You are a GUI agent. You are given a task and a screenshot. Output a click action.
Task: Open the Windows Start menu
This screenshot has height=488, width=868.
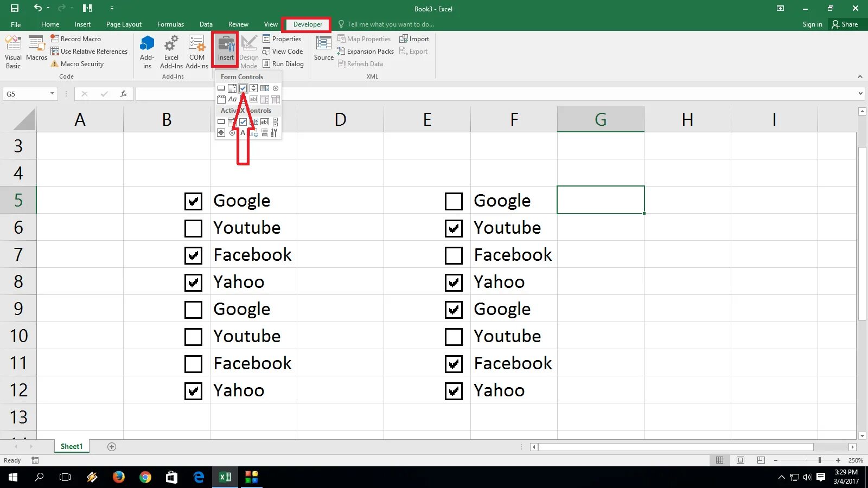coord(13,477)
